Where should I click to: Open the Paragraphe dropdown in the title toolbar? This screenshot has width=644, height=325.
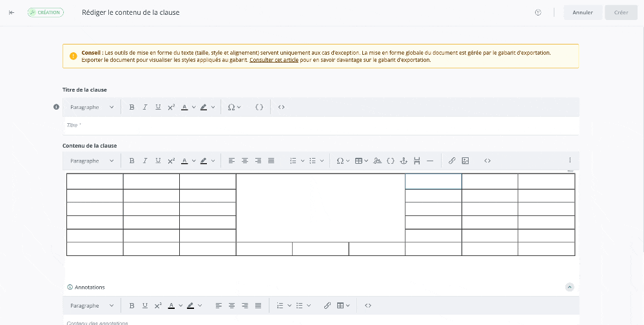92,107
